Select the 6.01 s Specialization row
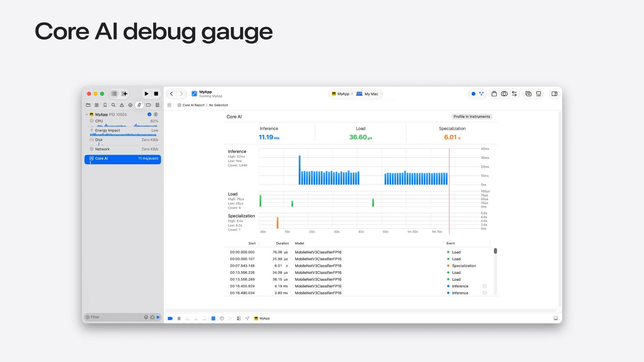 [358, 266]
